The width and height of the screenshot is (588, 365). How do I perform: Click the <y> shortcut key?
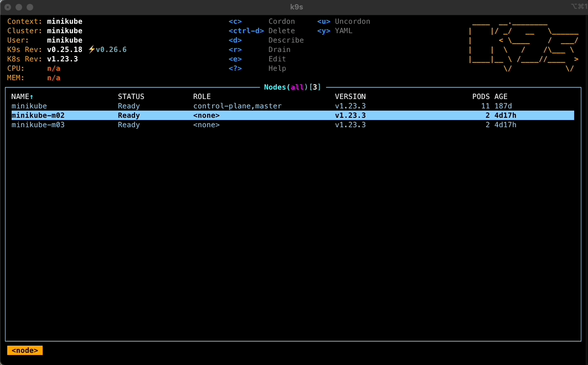(324, 31)
